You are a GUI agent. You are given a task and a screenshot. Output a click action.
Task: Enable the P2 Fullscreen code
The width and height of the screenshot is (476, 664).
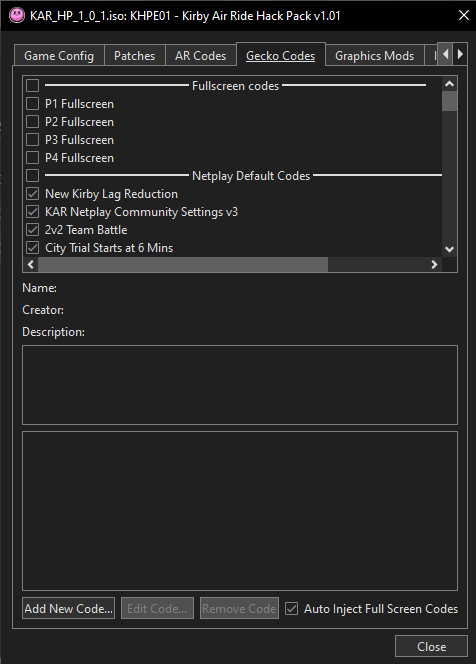click(x=33, y=122)
